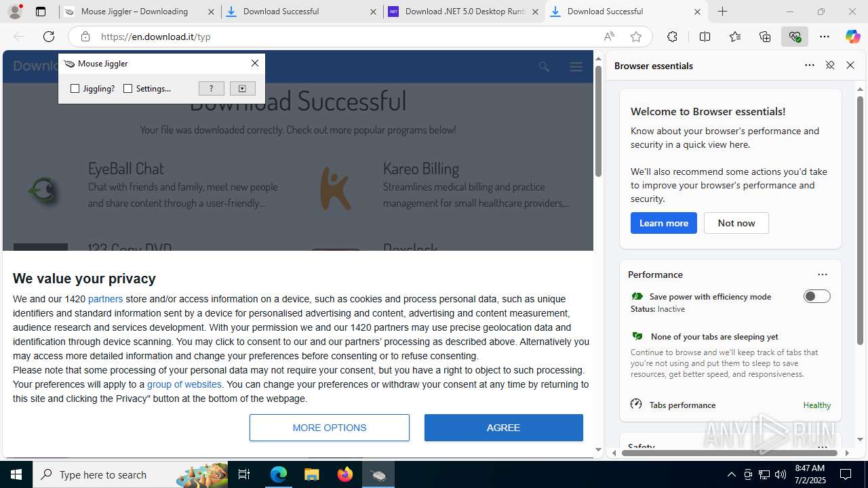Add this page to favorites star
This screenshot has height=488, width=868.
636,37
